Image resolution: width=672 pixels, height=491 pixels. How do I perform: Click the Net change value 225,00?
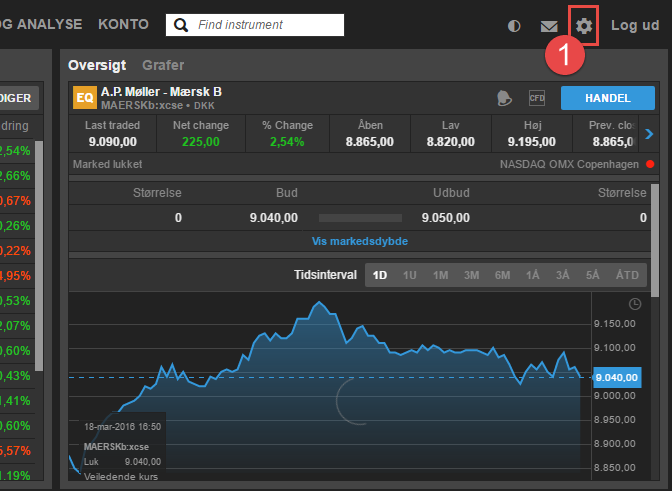pyautogui.click(x=201, y=142)
